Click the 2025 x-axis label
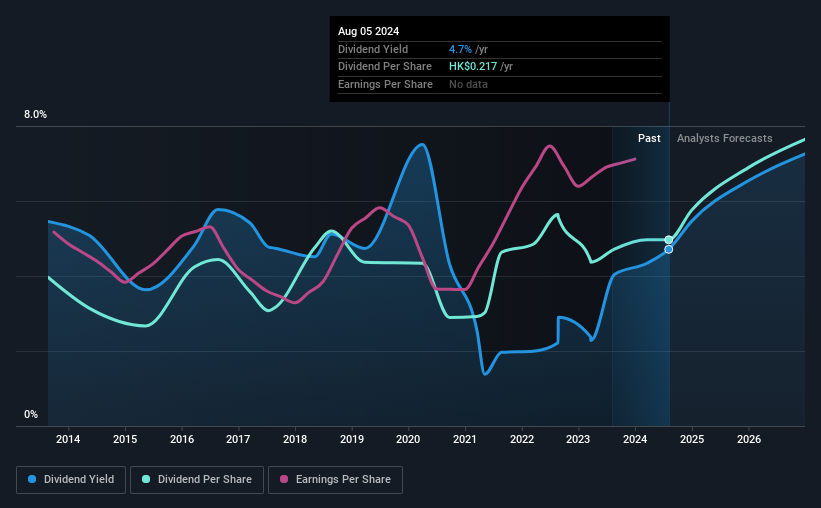 692,439
